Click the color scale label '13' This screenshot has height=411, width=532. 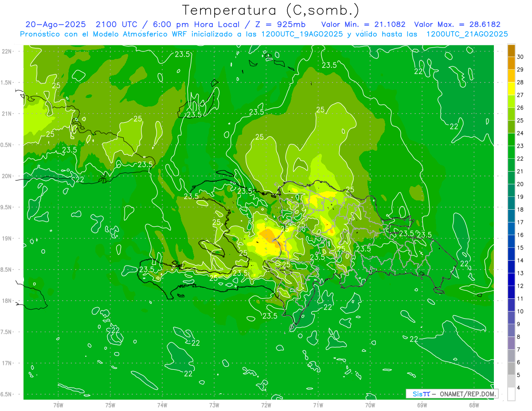click(520, 273)
